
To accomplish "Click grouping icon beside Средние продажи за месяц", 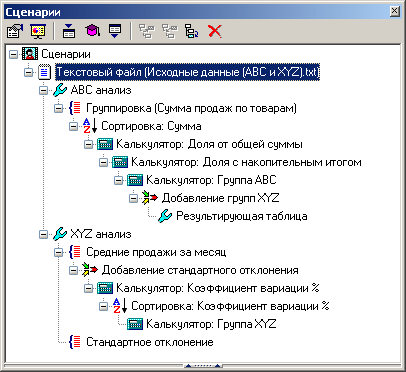I will [75, 252].
